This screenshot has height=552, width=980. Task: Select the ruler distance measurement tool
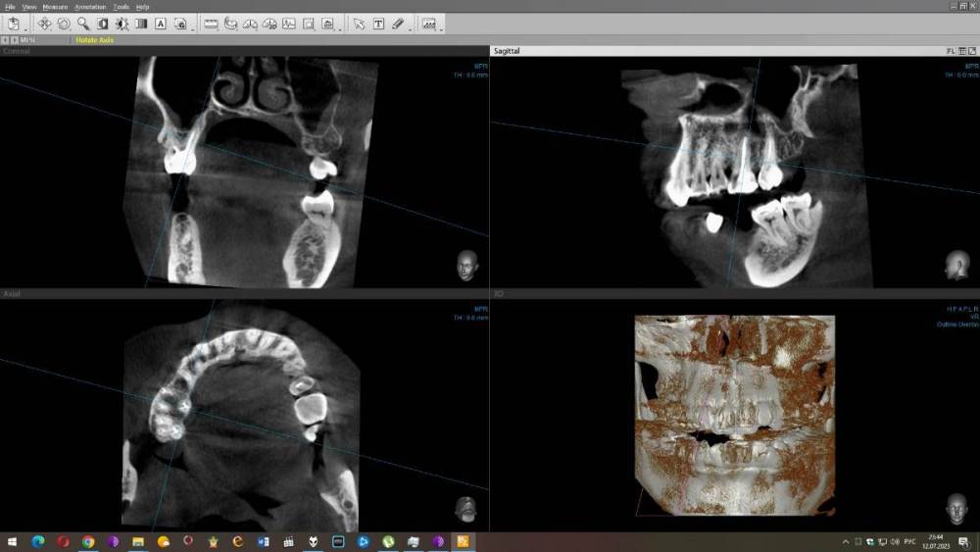pos(211,24)
